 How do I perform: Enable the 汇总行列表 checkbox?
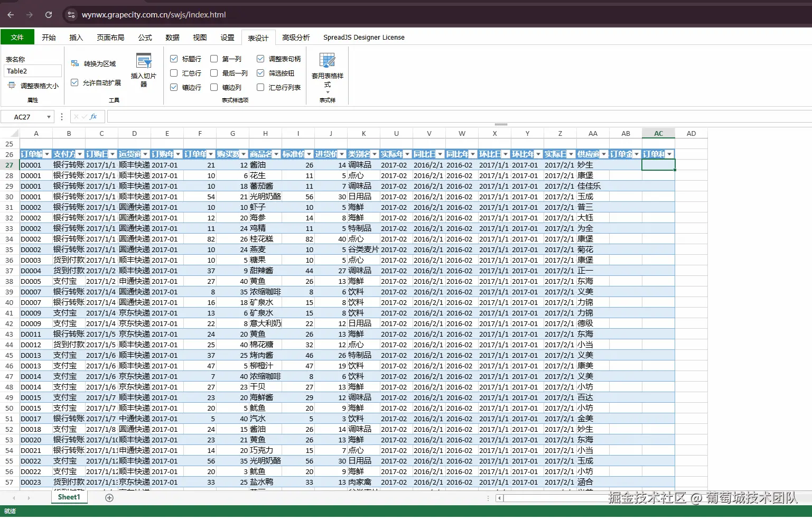tap(260, 87)
